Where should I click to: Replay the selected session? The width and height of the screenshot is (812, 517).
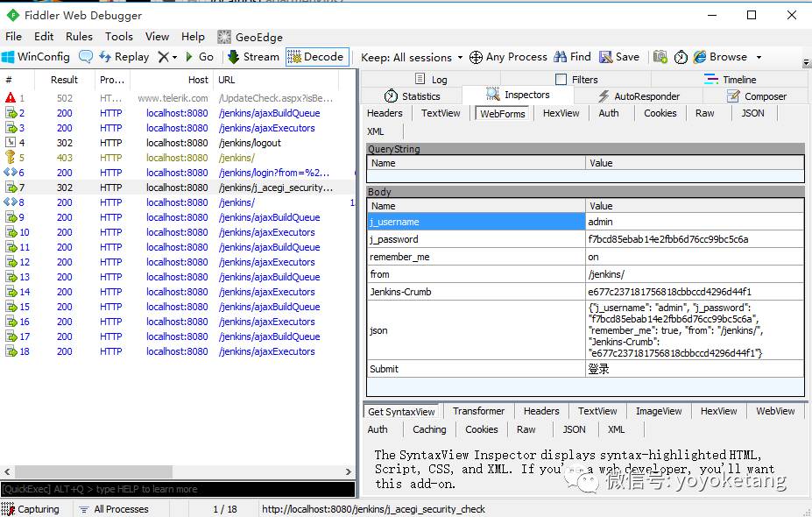tap(124, 56)
